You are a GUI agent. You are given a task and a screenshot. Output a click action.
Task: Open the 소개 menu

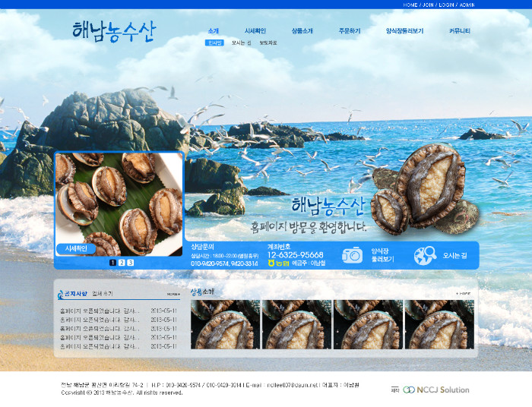pos(213,31)
